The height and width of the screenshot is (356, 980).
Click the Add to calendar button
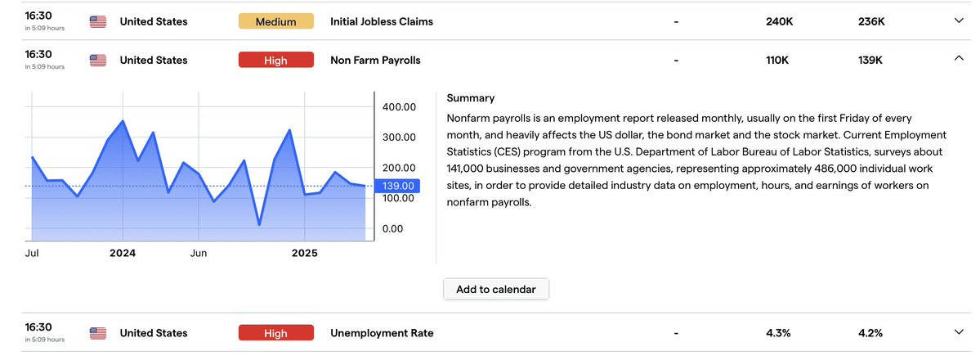point(496,289)
